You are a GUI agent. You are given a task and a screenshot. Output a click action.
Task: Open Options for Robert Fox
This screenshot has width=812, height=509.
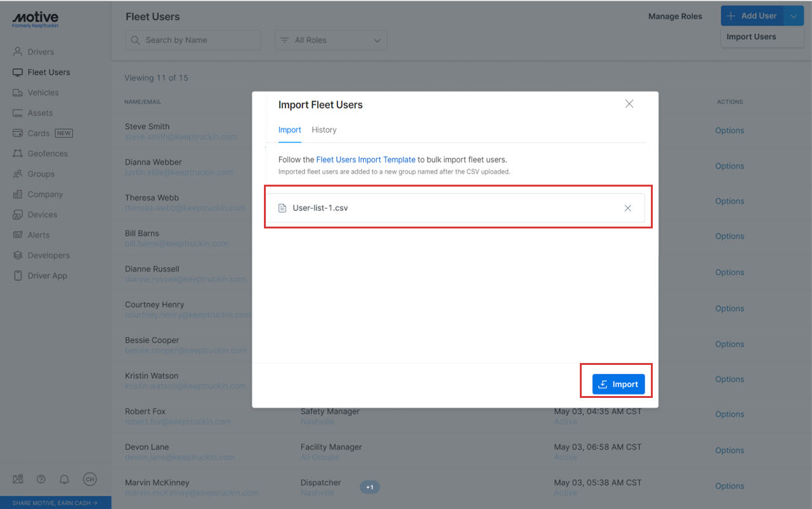pyautogui.click(x=730, y=414)
